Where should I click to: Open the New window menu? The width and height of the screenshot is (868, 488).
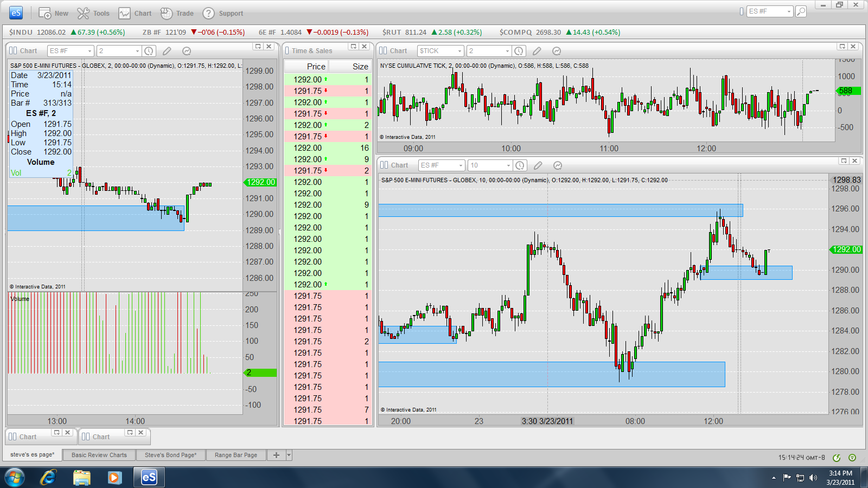click(53, 13)
